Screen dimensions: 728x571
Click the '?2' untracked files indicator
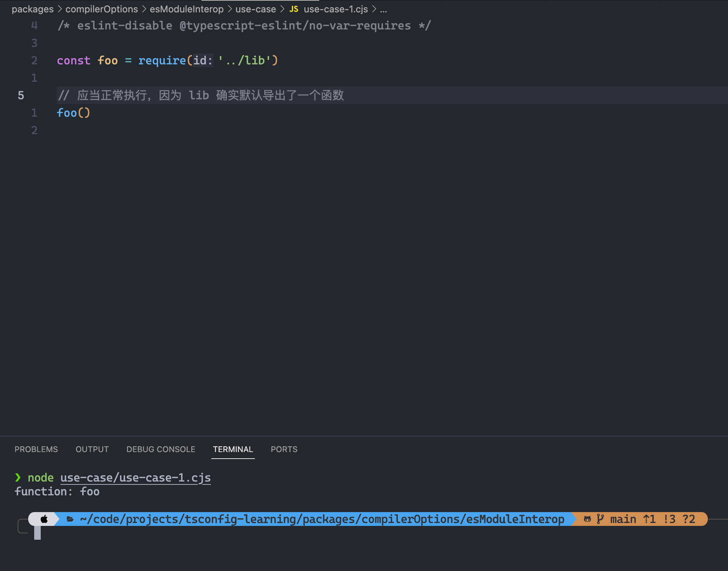click(689, 519)
